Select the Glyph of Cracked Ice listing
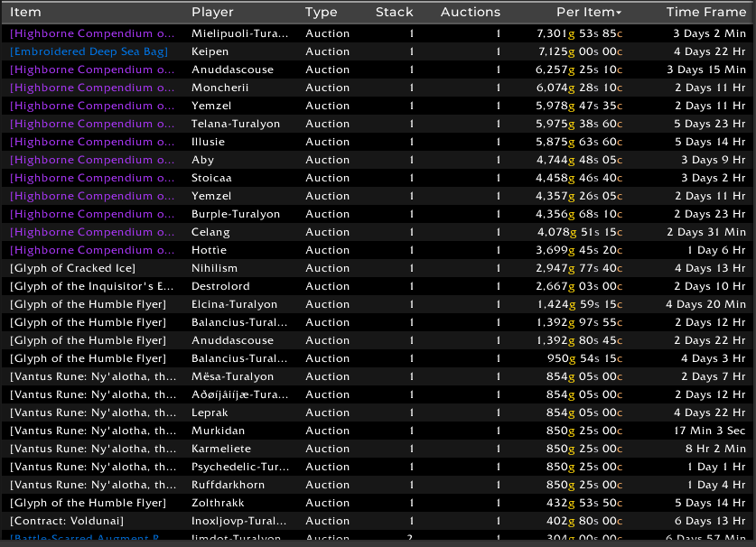This screenshot has width=756, height=547. pyautogui.click(x=72, y=268)
